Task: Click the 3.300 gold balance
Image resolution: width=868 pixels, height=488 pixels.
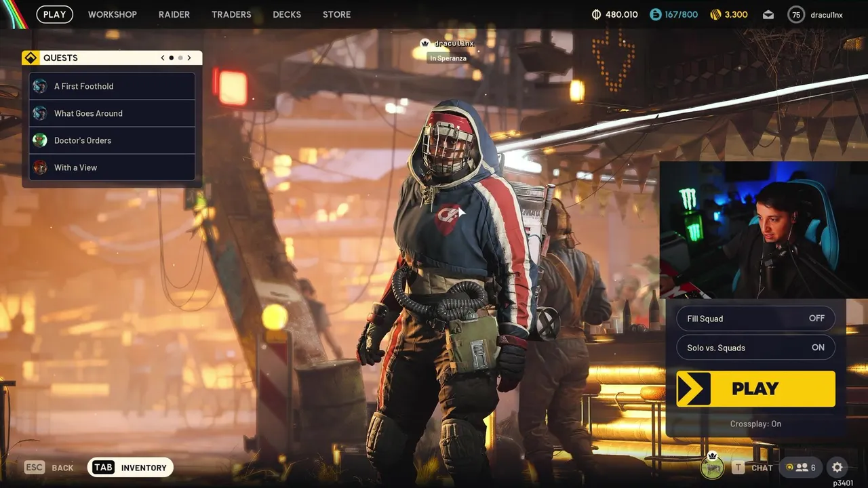Action: click(x=736, y=14)
